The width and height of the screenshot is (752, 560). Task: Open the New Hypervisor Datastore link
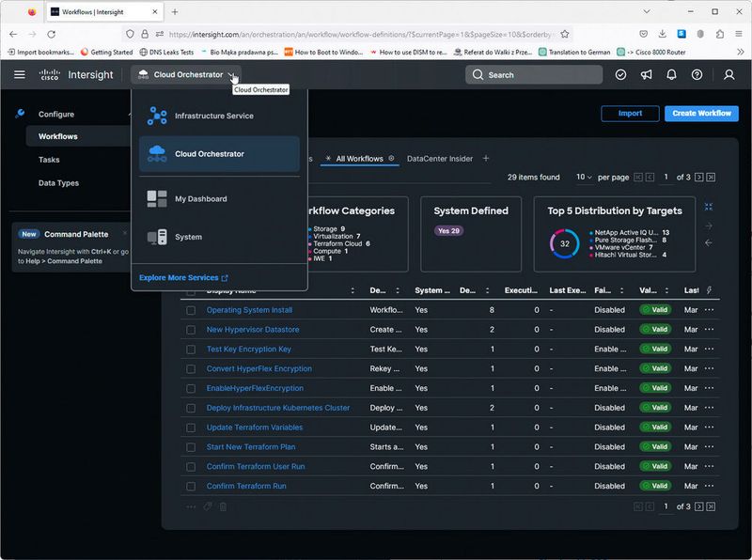point(253,330)
